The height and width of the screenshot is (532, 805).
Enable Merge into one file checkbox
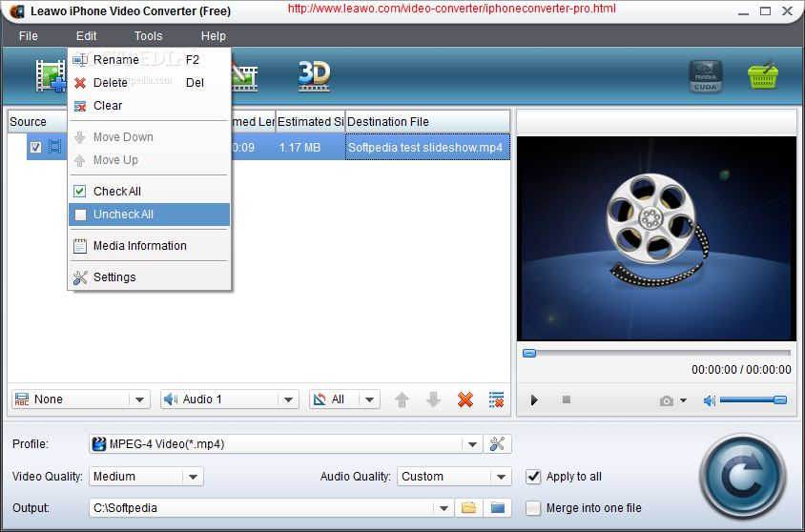(533, 508)
